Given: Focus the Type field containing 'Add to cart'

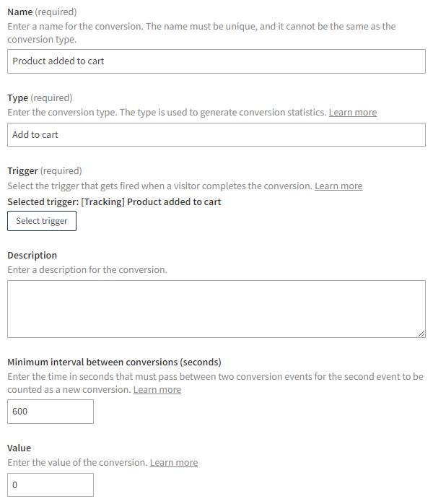Looking at the screenshot, I should (216, 135).
